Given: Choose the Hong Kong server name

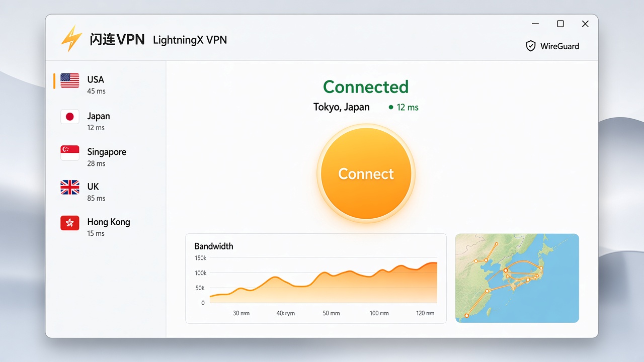Looking at the screenshot, I should pos(109,222).
